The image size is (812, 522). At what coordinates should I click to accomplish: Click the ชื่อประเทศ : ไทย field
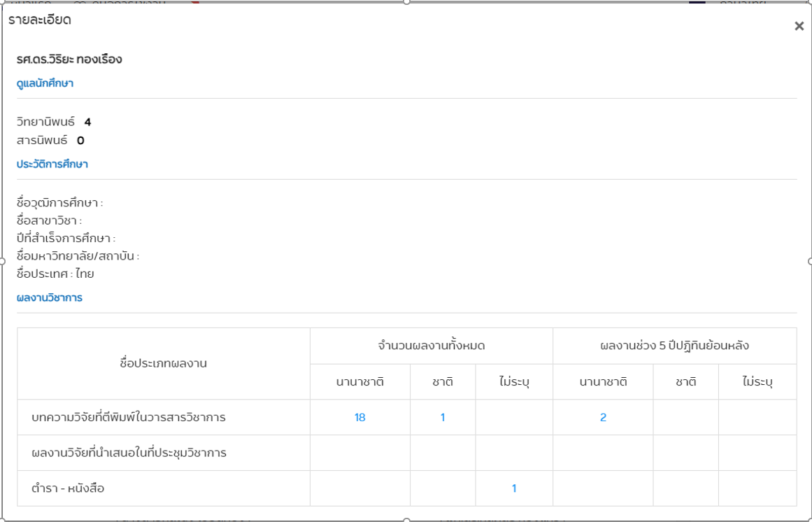[x=55, y=274]
